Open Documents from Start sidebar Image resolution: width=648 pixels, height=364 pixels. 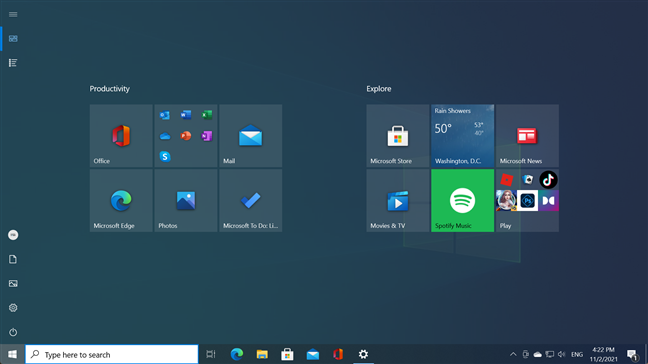click(x=13, y=259)
